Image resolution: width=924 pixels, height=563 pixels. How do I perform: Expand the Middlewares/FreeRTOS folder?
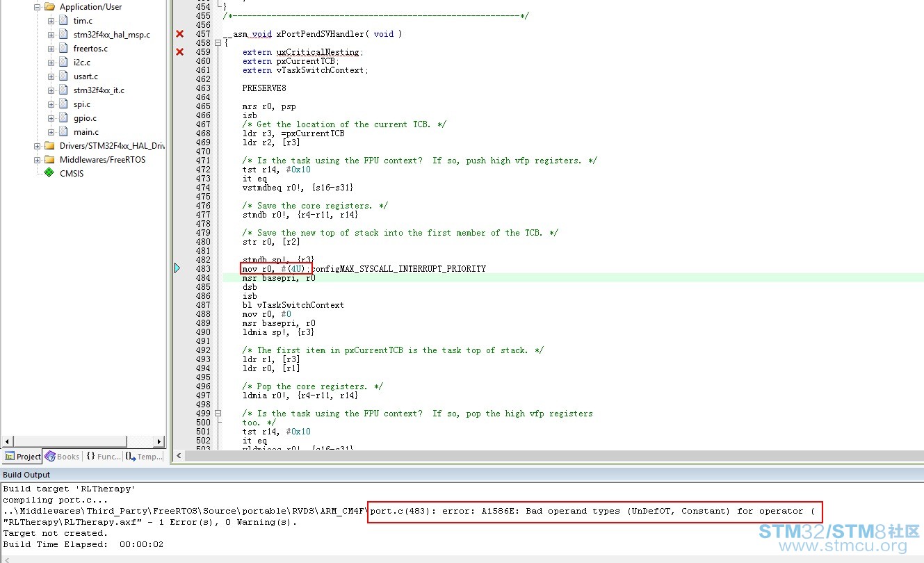[x=37, y=160]
